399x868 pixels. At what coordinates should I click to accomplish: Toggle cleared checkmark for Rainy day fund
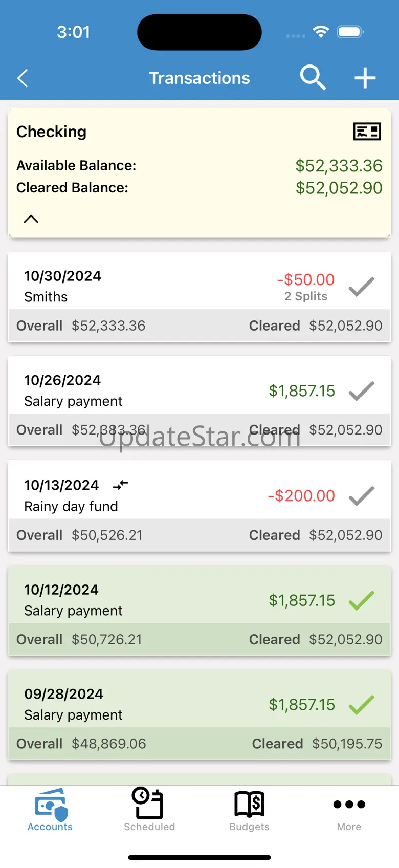pyautogui.click(x=362, y=496)
